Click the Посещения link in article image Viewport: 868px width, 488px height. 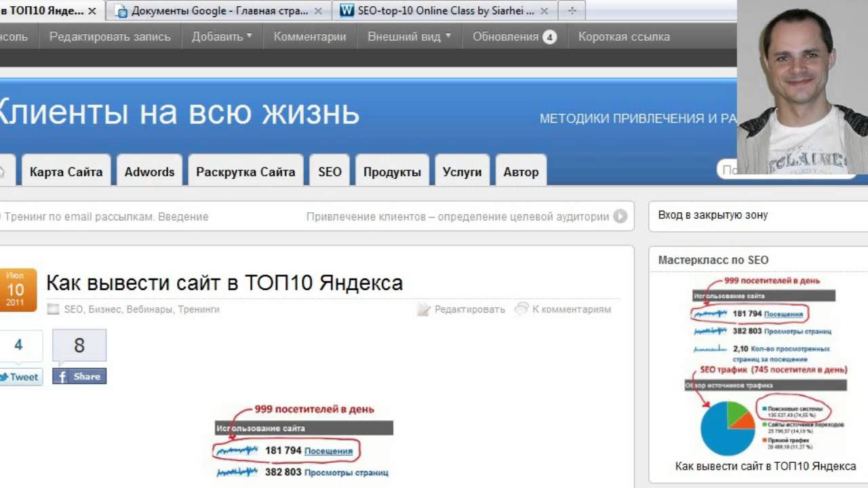pos(328,451)
